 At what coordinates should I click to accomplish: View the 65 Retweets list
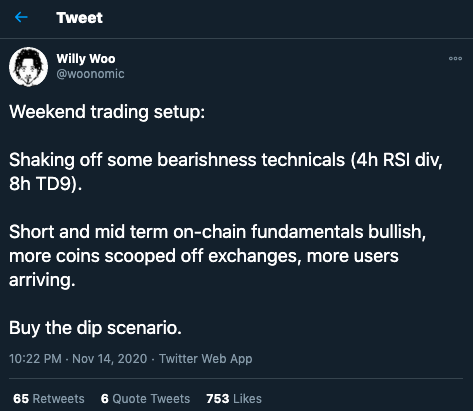click(49, 399)
